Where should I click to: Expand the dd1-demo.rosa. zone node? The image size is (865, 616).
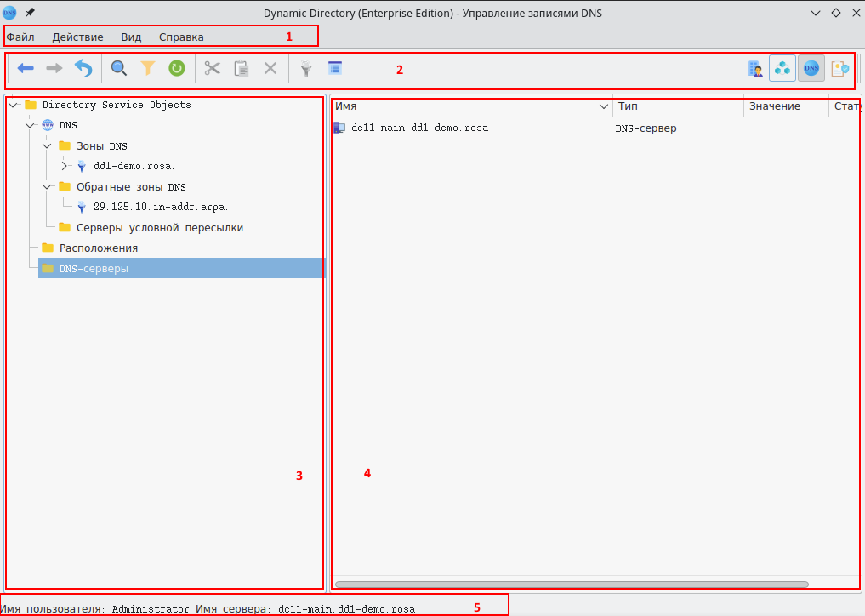pyautogui.click(x=65, y=166)
